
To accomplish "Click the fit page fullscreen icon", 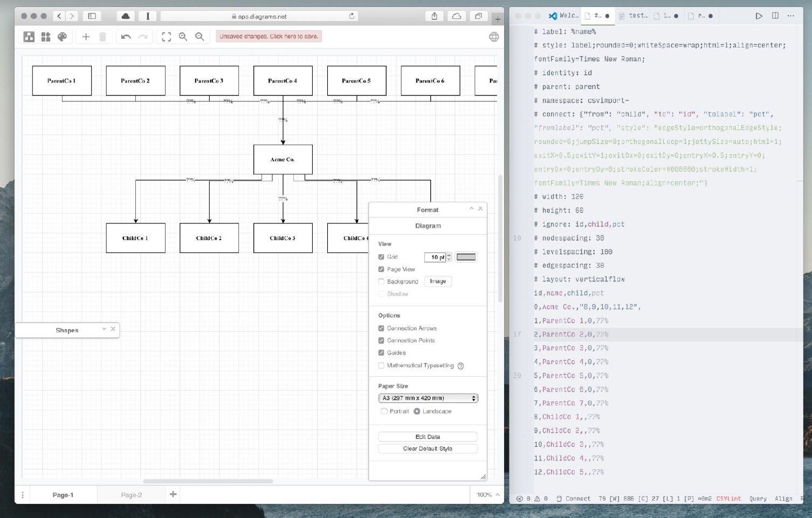I will [166, 37].
